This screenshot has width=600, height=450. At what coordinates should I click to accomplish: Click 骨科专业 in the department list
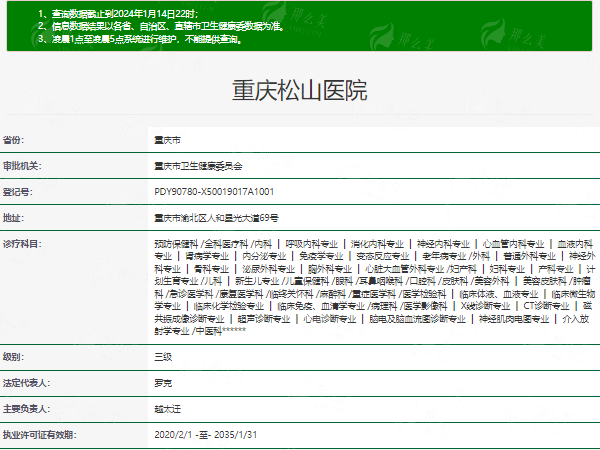(x=211, y=269)
